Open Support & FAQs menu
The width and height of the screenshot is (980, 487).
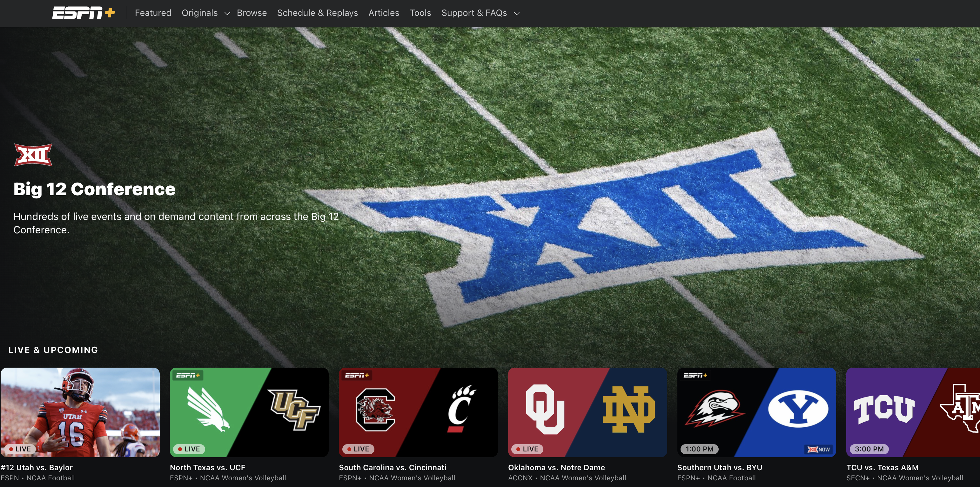(474, 13)
